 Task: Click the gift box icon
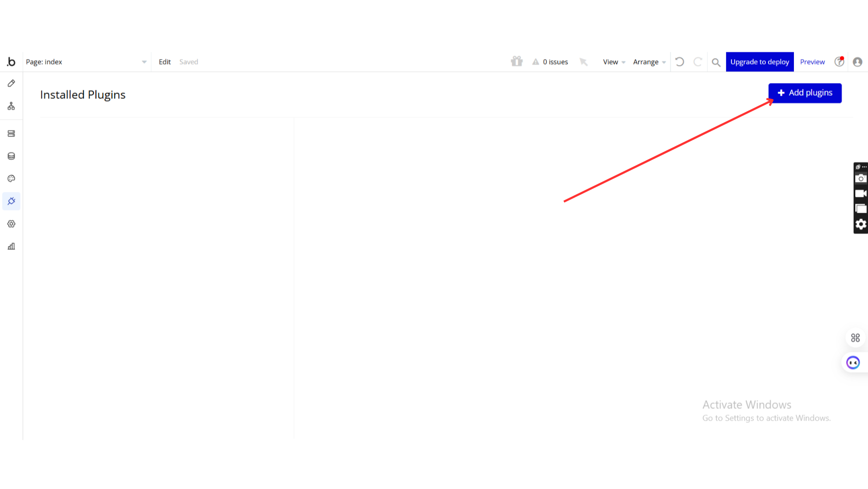point(517,61)
